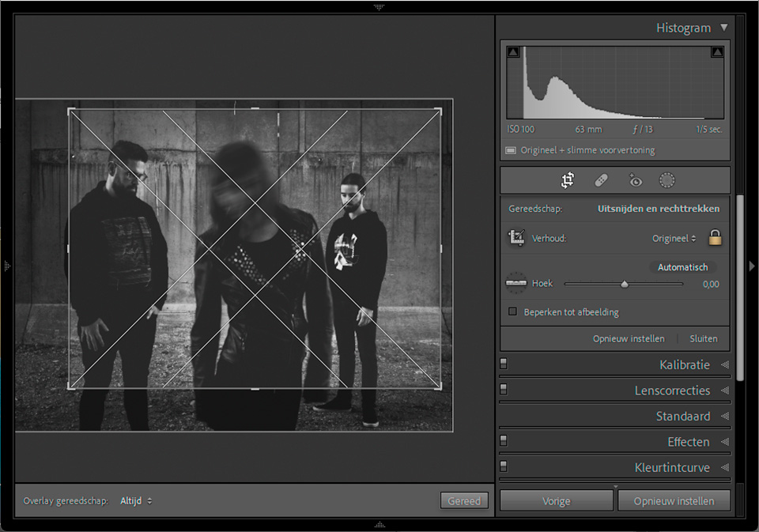Click Sluiten to close crop tool

tap(704, 339)
